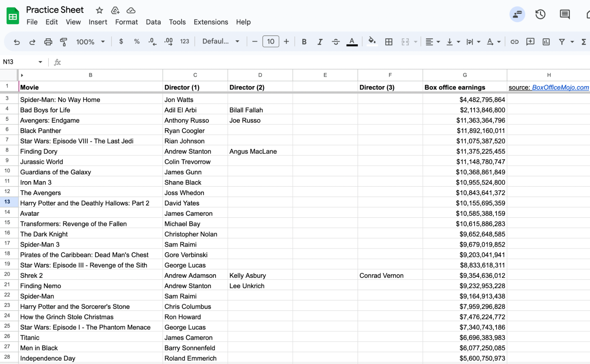This screenshot has height=364, width=590.
Task: Open the Borders tool
Action: pos(389,42)
